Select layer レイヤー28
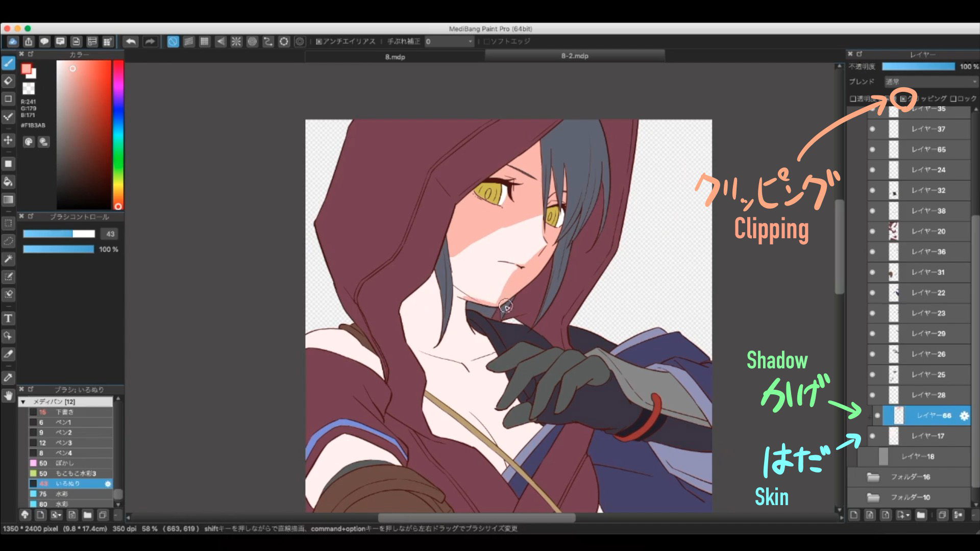This screenshot has height=551, width=980. pyautogui.click(x=919, y=395)
